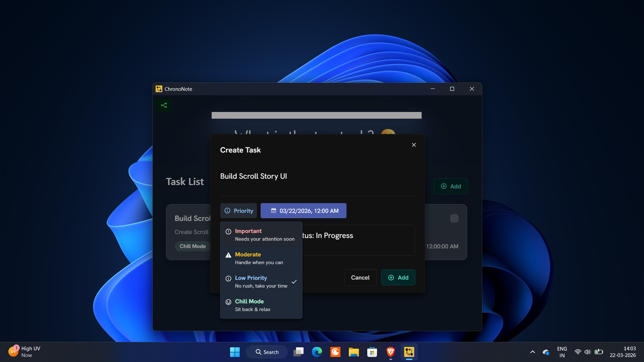Click the Windows Start icon
The height and width of the screenshot is (362, 644).
[235, 352]
